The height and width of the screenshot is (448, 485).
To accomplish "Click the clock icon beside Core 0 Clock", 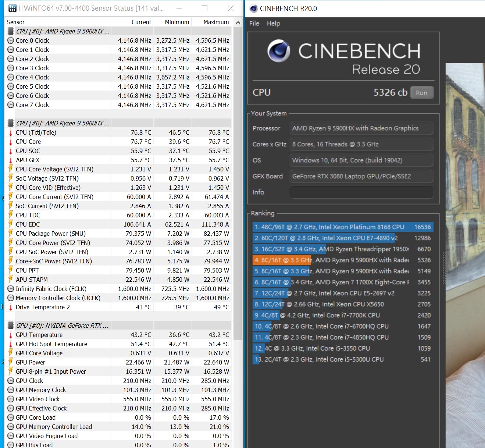I will (x=11, y=40).
